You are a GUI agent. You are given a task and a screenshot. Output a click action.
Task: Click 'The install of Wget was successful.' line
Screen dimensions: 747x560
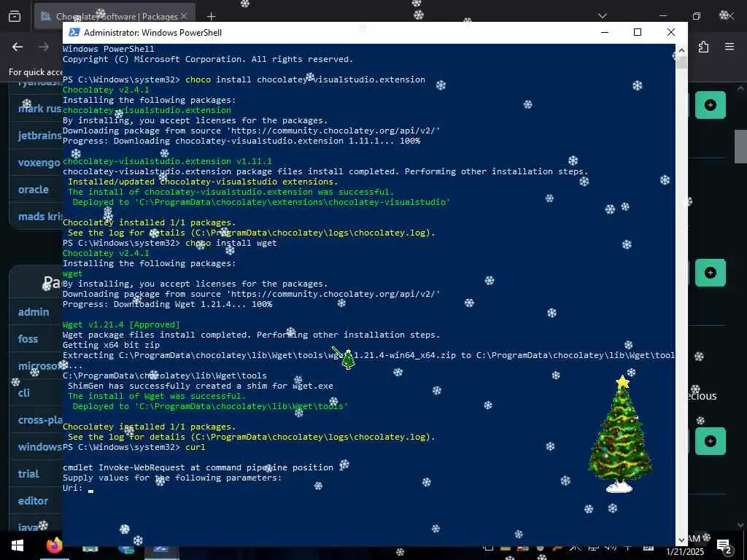(157, 396)
